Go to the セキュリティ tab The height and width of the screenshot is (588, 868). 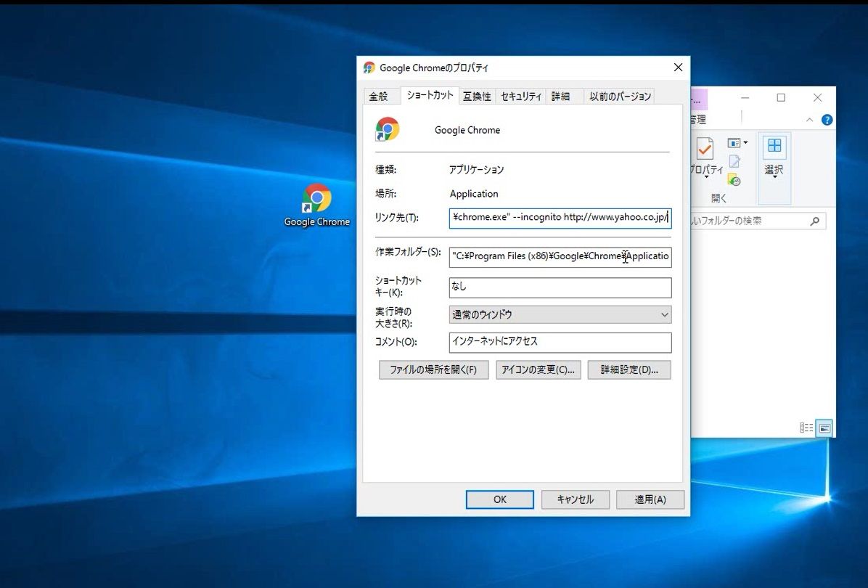521,97
